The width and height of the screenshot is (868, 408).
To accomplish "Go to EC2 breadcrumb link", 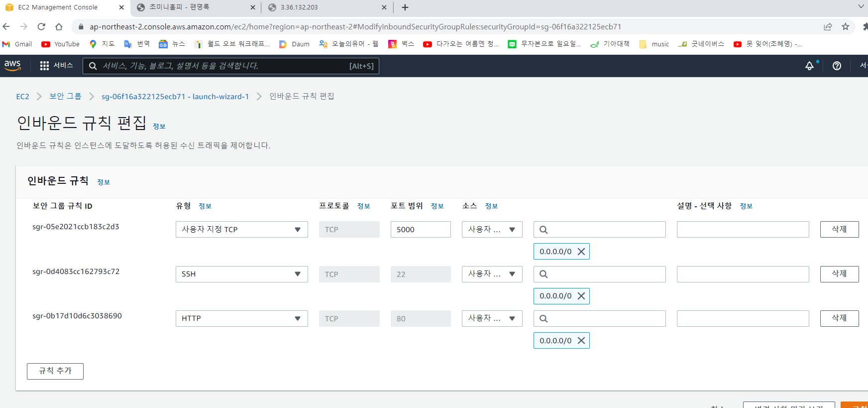I will (x=23, y=96).
